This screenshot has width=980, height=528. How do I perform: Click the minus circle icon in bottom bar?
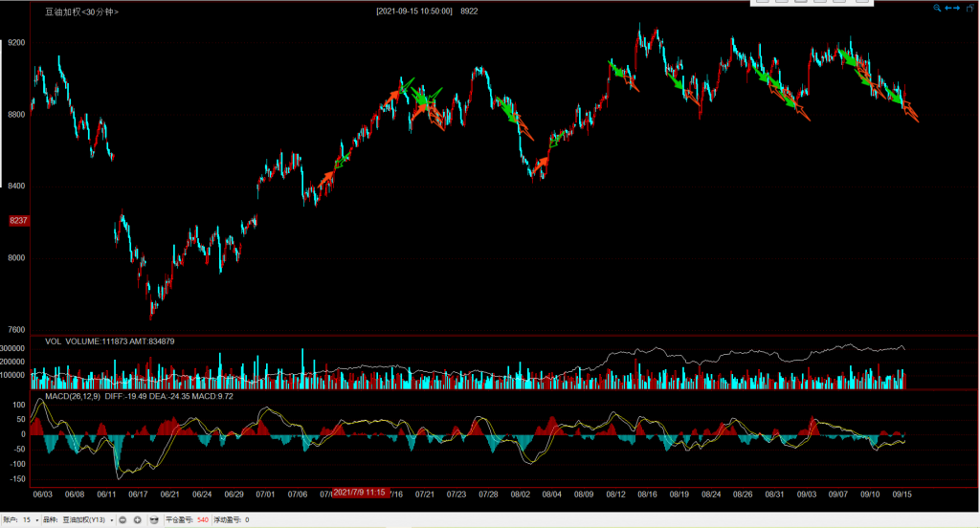click(123, 519)
